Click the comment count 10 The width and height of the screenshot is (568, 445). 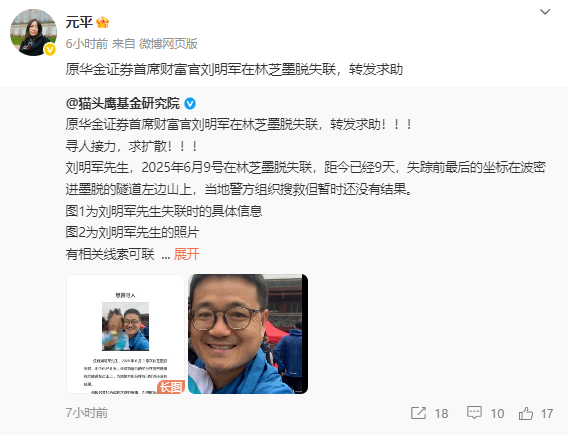point(497,413)
